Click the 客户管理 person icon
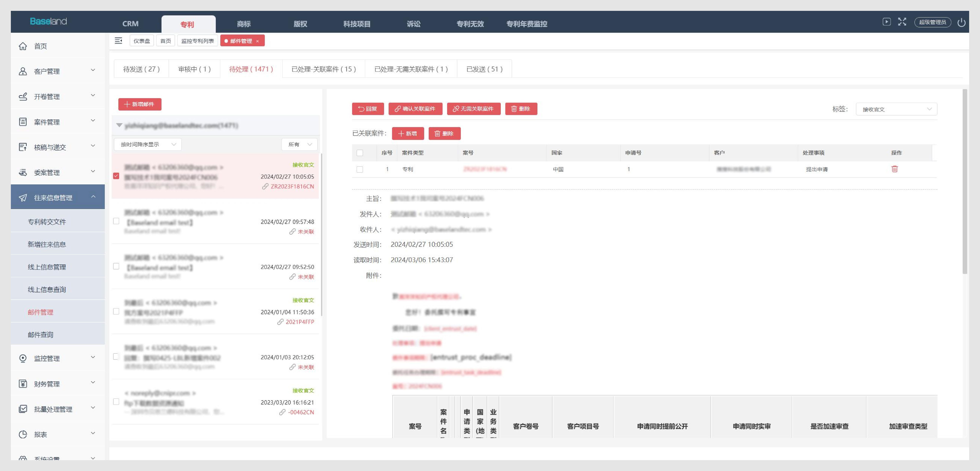The height and width of the screenshot is (471, 980). pyautogui.click(x=23, y=71)
